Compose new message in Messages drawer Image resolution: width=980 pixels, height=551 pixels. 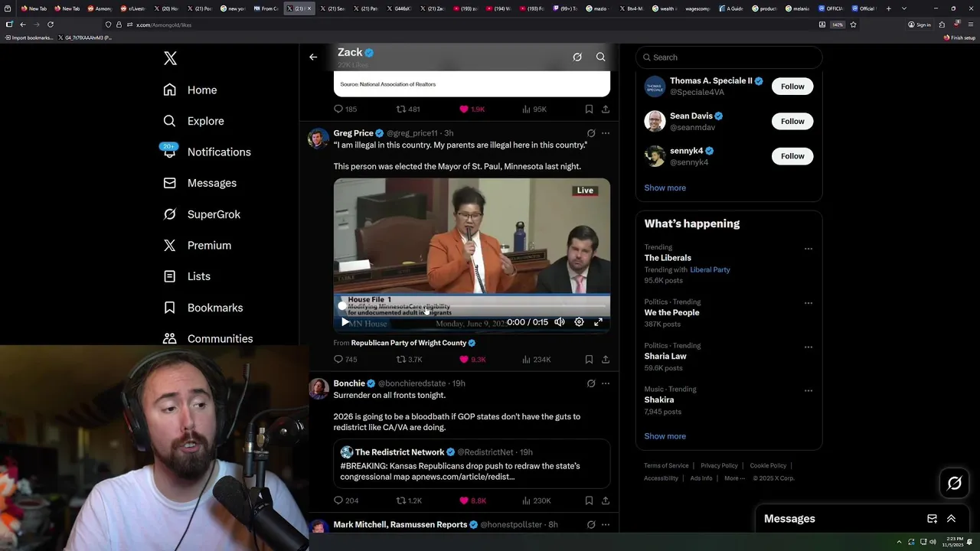pos(932,519)
